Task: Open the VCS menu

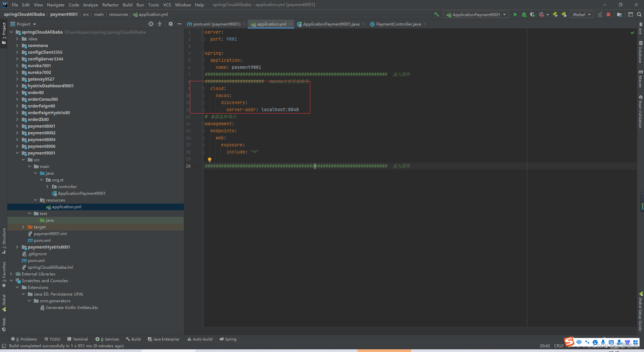Action: (167, 5)
